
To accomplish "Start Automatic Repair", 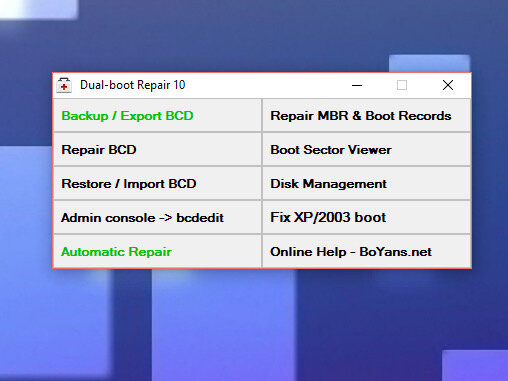I will pyautogui.click(x=157, y=251).
